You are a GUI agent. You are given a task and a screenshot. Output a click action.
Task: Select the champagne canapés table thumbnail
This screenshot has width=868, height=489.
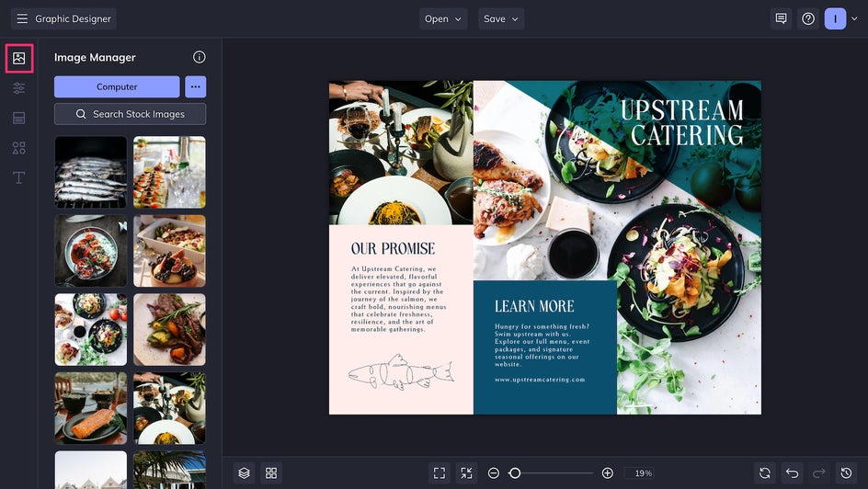169,172
